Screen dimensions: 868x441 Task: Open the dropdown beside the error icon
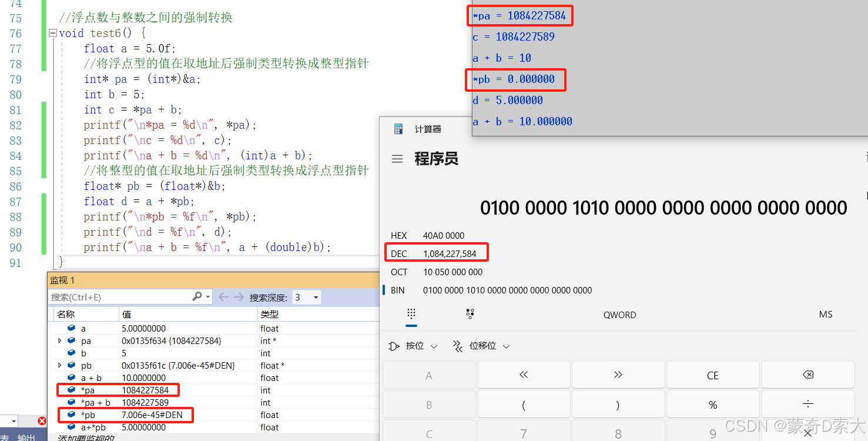(13, 421)
